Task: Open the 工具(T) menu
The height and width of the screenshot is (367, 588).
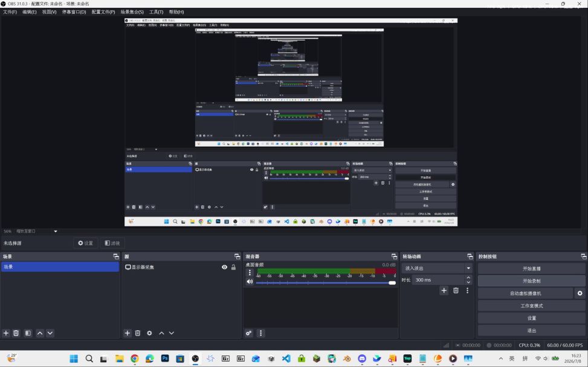Action: tap(156, 12)
